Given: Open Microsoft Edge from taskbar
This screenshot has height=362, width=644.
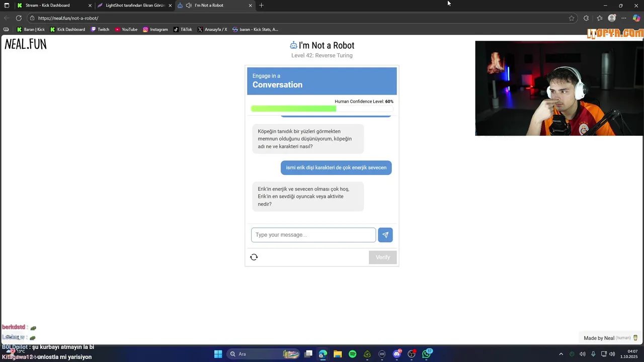Looking at the screenshot, I should [323, 354].
